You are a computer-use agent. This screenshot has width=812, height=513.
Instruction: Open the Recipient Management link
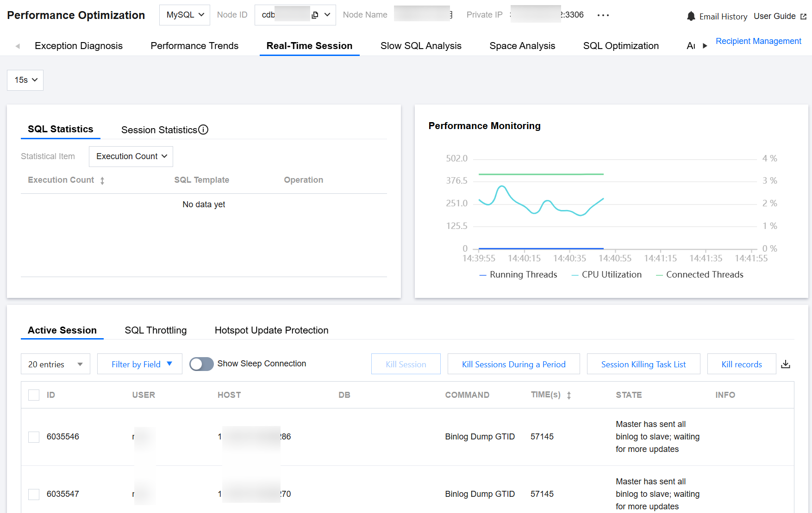click(x=758, y=41)
